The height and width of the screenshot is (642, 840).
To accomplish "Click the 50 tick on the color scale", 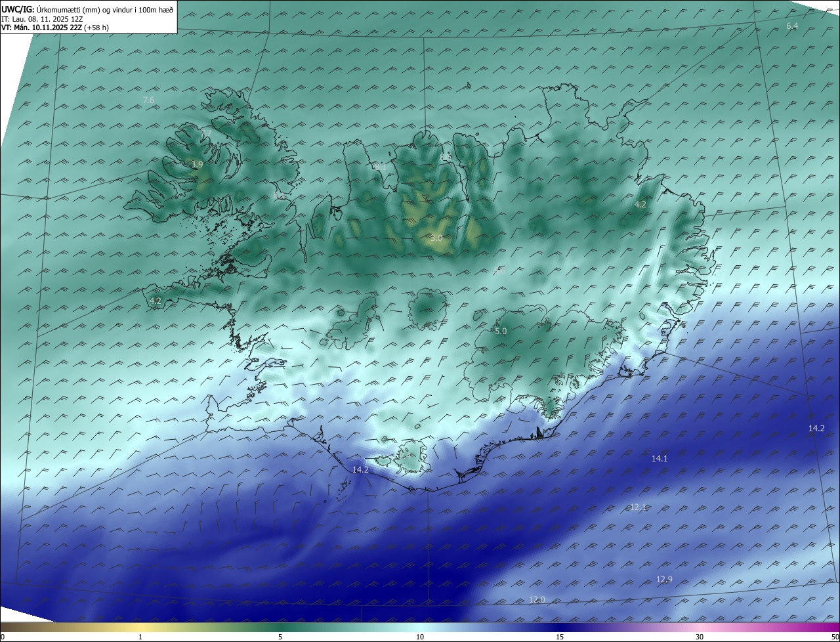I will point(835,637).
